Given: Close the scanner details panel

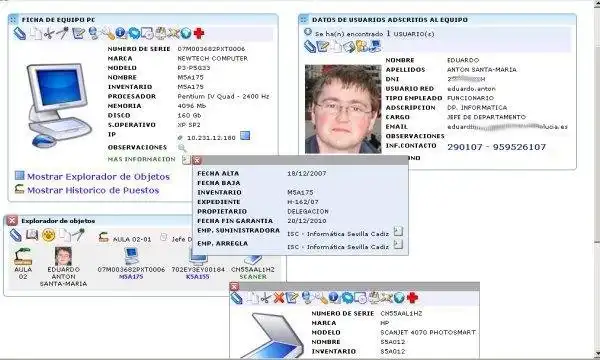Looking at the screenshot, I should tap(234, 286).
